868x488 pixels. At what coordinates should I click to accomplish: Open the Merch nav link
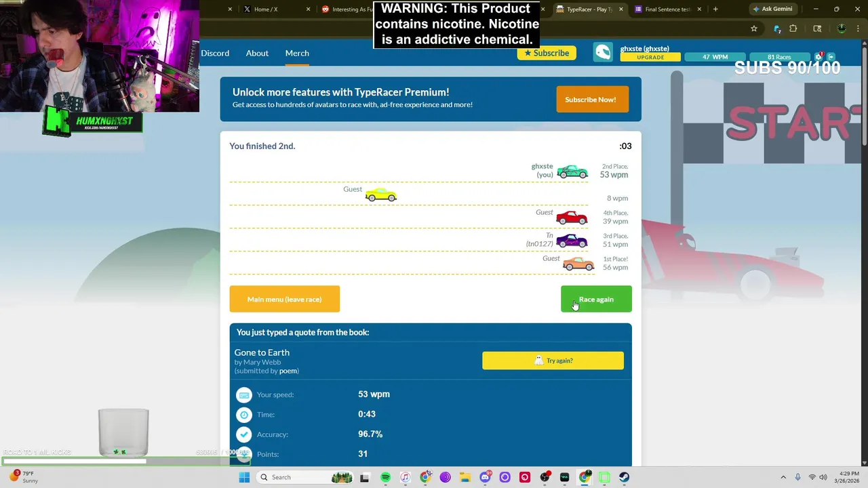(297, 53)
